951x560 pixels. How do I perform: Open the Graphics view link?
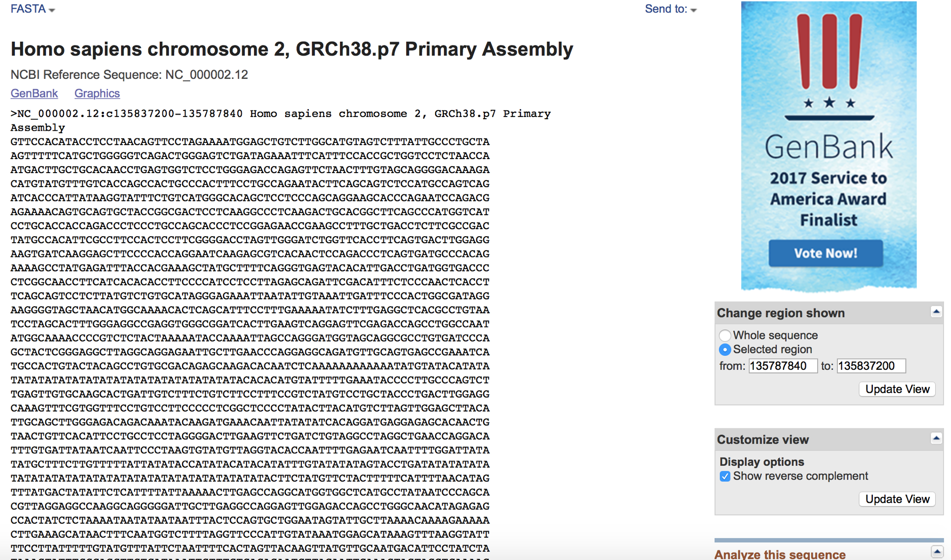click(97, 93)
